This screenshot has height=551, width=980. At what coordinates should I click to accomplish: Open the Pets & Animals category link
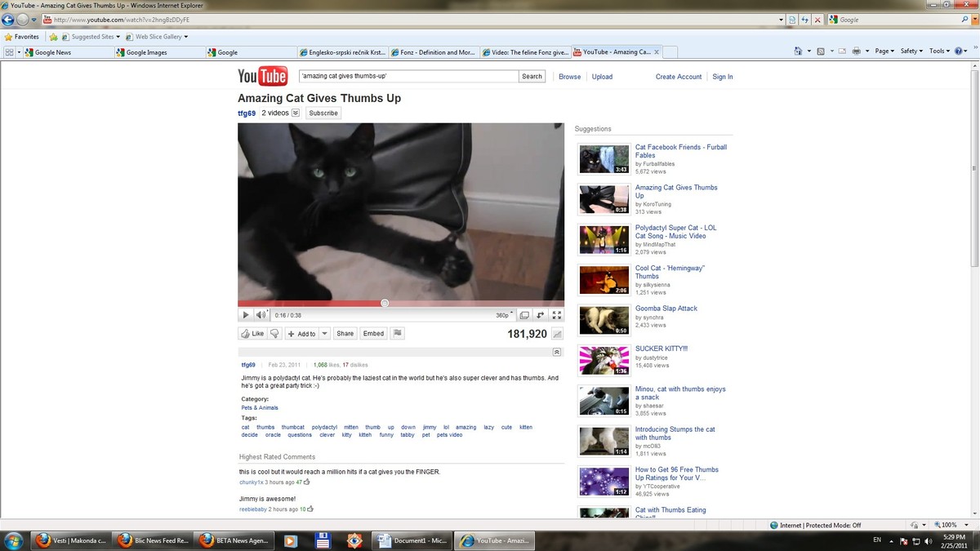pos(260,407)
